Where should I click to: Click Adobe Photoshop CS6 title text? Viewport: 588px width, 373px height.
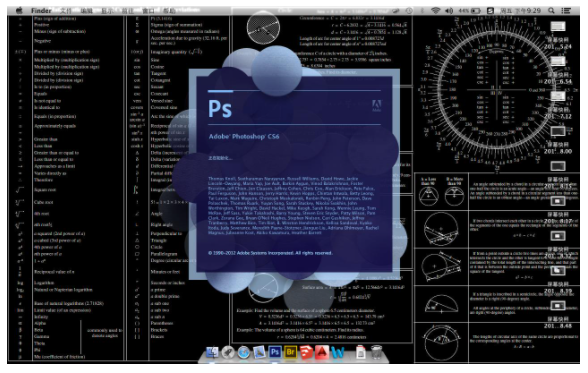[x=244, y=136]
